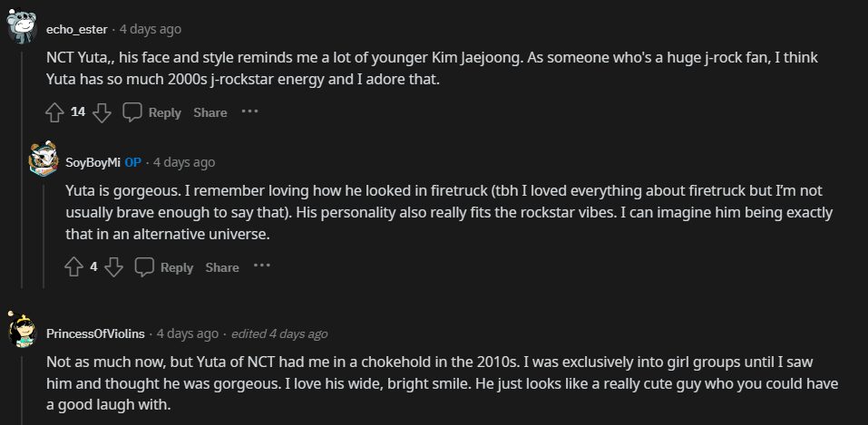Click reply speech bubble icon on echo_ester's comment
The image size is (868, 425).
[x=132, y=112]
